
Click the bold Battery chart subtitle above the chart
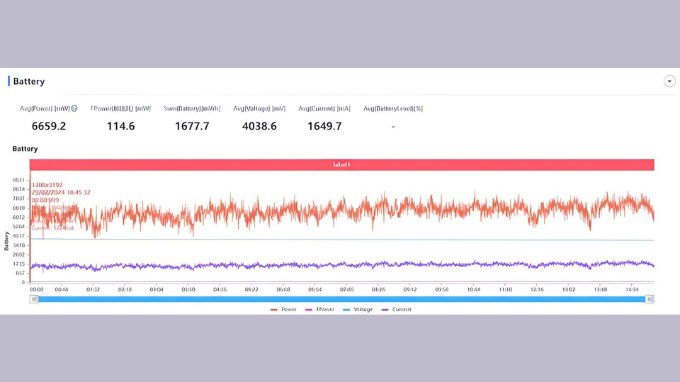(x=25, y=149)
